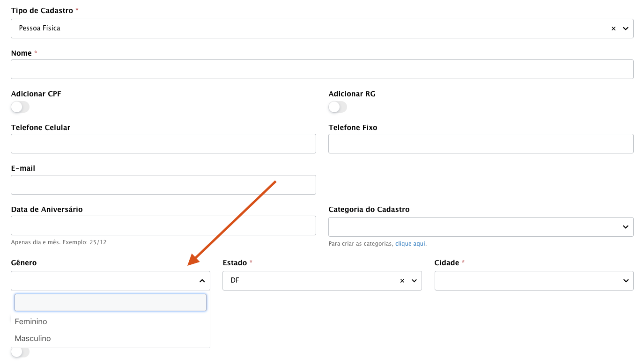Pick Masculino in the Gênero options
Image resolution: width=644 pixels, height=364 pixels.
pos(33,338)
